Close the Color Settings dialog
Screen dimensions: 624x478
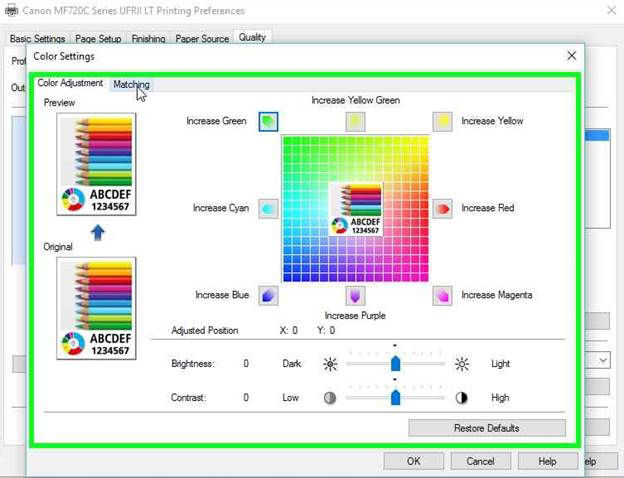571,56
